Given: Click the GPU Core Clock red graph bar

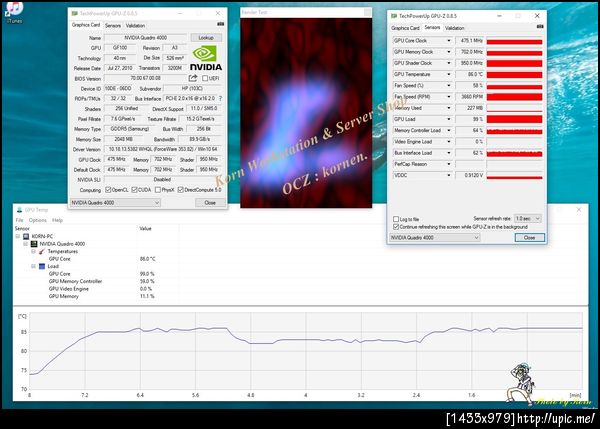Looking at the screenshot, I should tap(514, 41).
